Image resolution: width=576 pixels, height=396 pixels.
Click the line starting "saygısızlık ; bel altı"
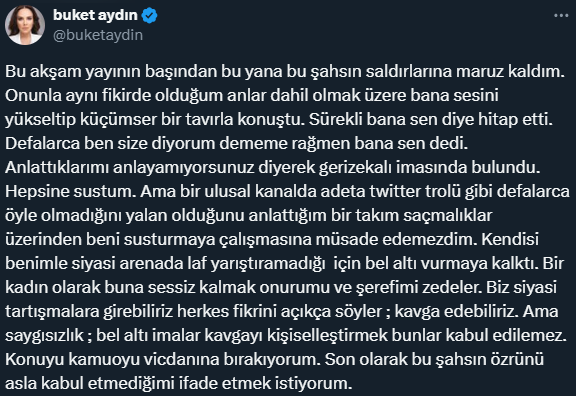click(x=286, y=335)
